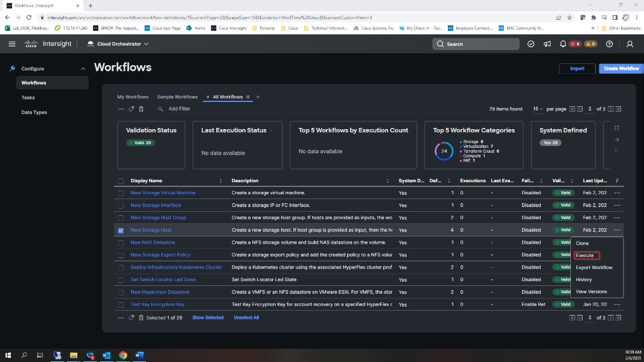The width and height of the screenshot is (644, 362).
Task: Open the user profile icon
Action: click(630, 44)
